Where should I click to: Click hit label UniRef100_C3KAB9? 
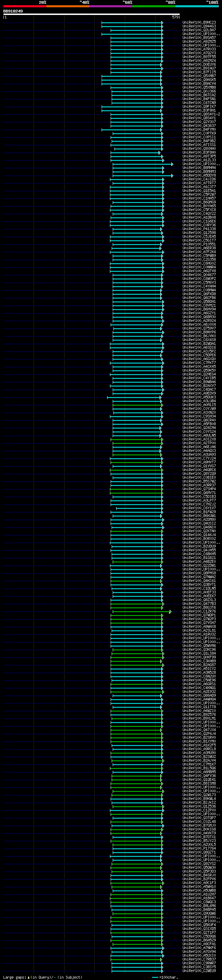(x=199, y=661)
